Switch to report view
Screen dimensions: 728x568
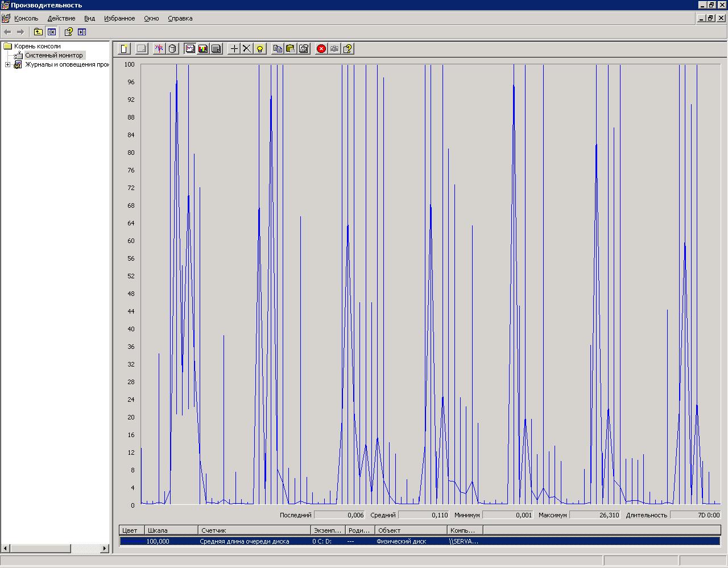coord(216,49)
